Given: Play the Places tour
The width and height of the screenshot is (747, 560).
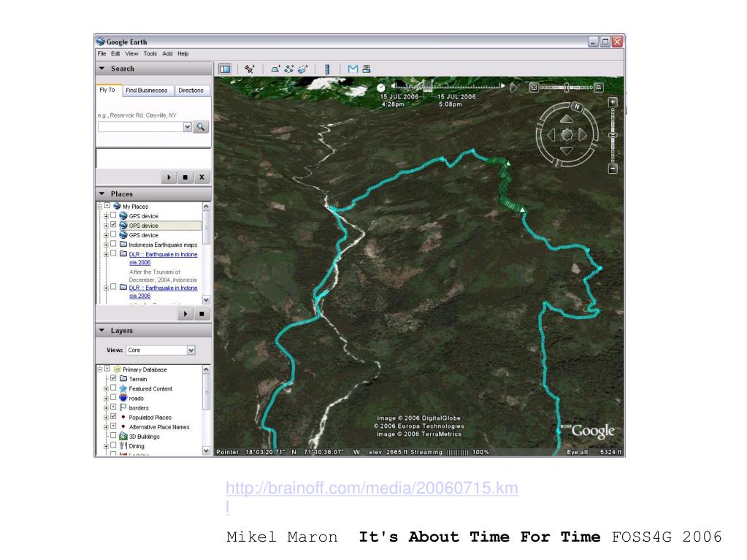Looking at the screenshot, I should coord(185,314).
